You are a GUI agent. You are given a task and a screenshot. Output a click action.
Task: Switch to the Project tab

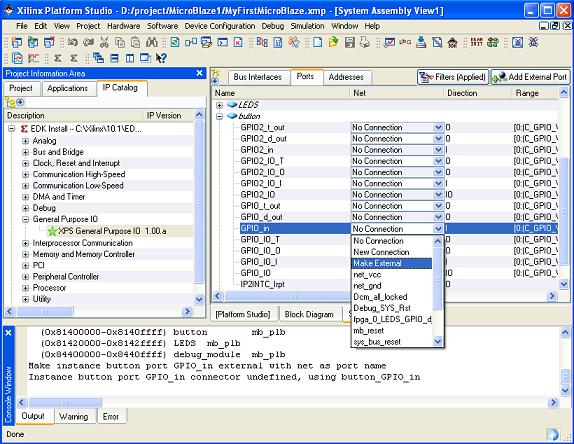tap(21, 88)
